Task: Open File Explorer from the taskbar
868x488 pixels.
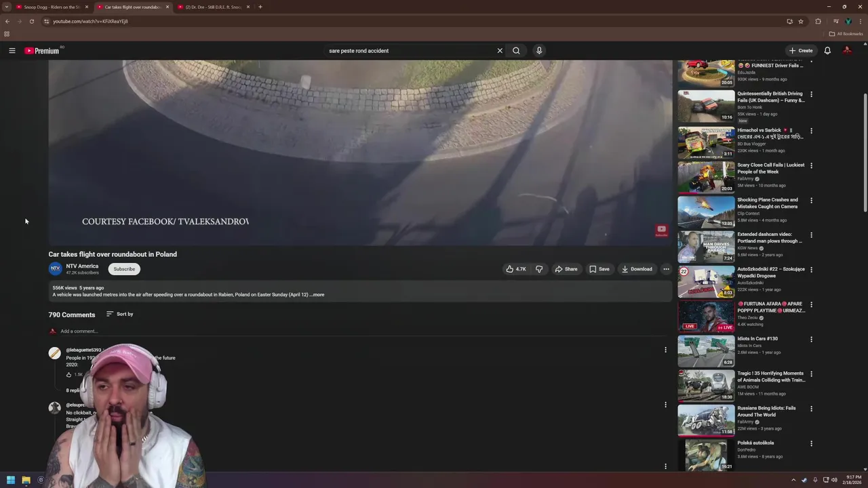Action: coord(26,480)
